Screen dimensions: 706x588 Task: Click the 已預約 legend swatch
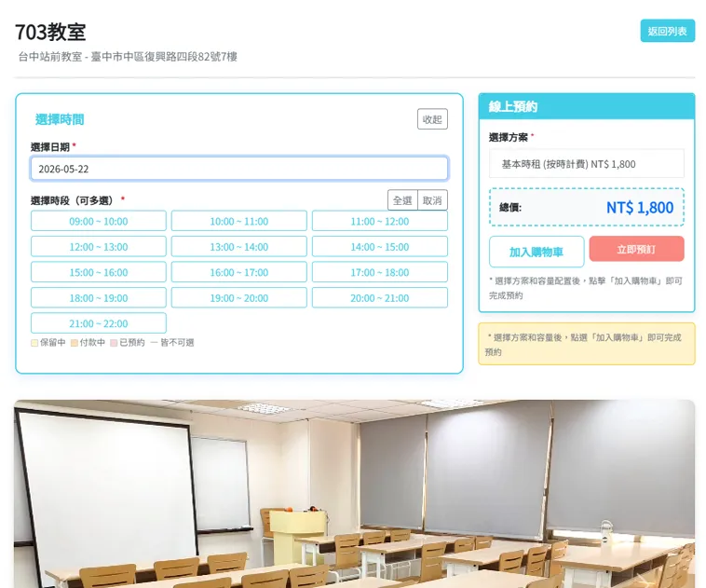tap(114, 343)
